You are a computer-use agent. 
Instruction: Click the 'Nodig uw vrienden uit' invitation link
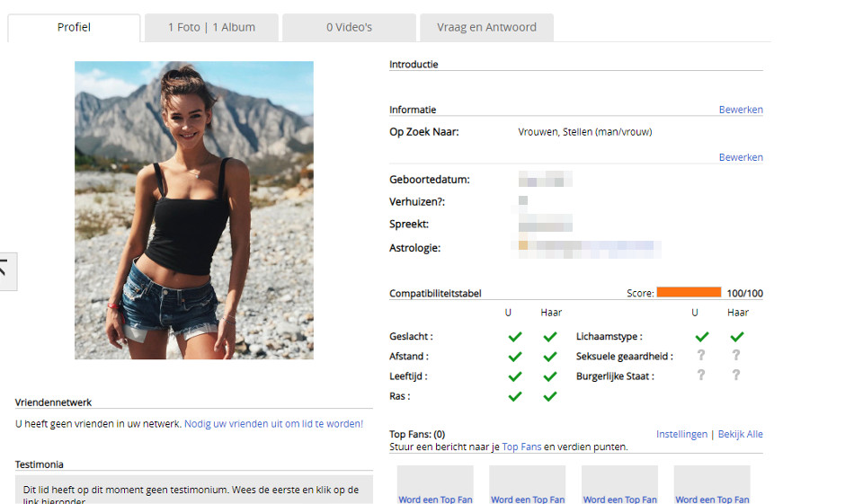click(273, 423)
